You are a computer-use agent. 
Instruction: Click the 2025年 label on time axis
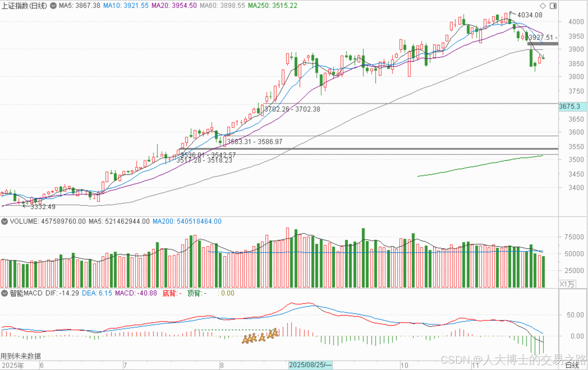pos(13,365)
